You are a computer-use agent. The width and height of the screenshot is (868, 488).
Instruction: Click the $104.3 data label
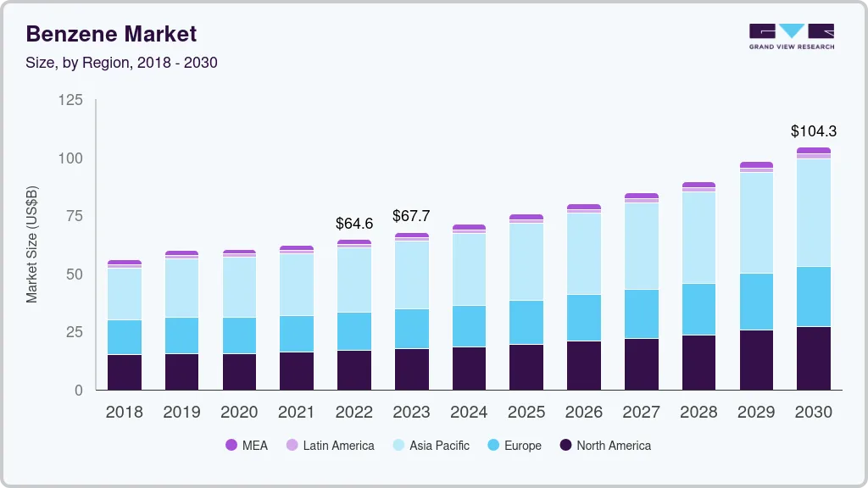click(815, 131)
